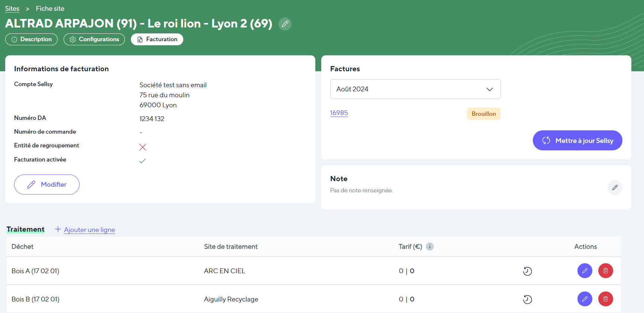The width and height of the screenshot is (644, 313).
Task: Delete the Bois B treatment line
Action: [x=605, y=299]
